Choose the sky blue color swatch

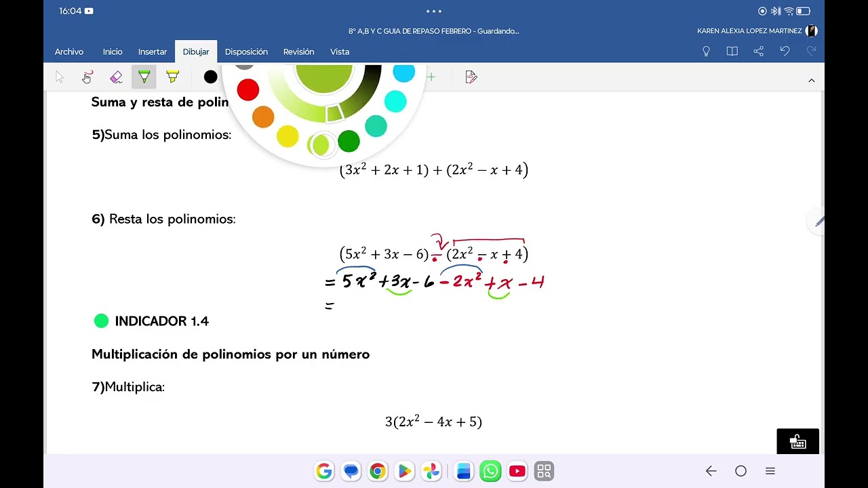403,73
